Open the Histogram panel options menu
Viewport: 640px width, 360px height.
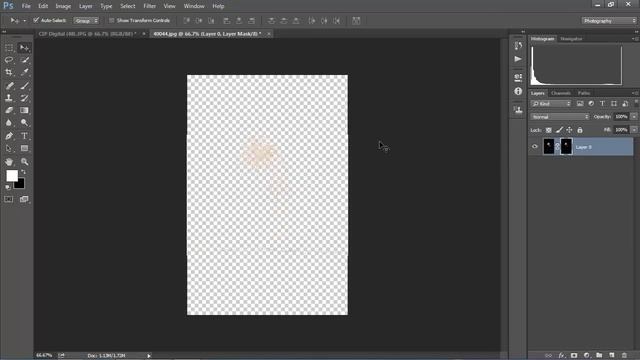click(635, 39)
